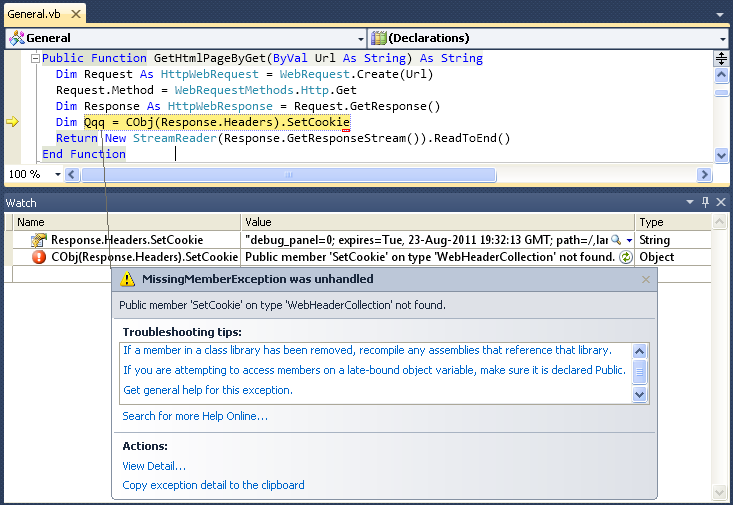Toggle auto-hide pin on Watch panel

click(706, 202)
